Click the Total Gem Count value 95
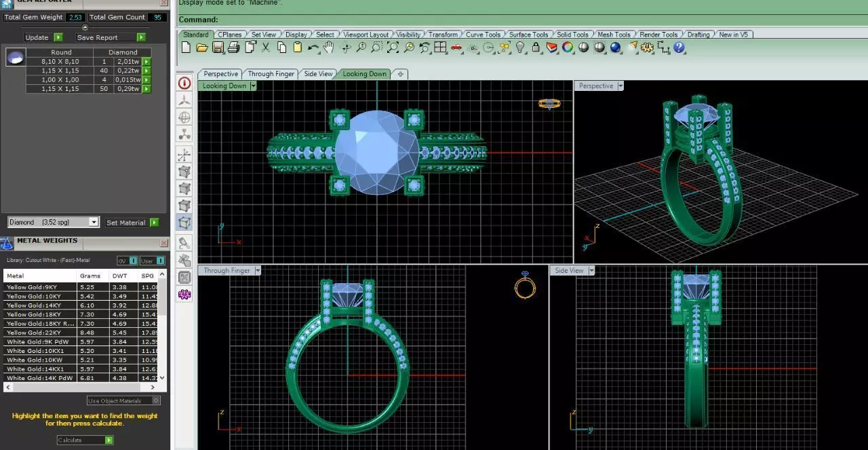This screenshot has height=450, width=868. pyautogui.click(x=158, y=17)
